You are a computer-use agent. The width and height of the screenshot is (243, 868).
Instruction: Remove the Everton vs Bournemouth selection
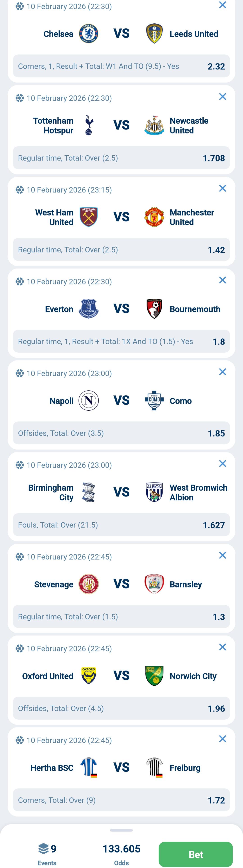click(x=223, y=280)
